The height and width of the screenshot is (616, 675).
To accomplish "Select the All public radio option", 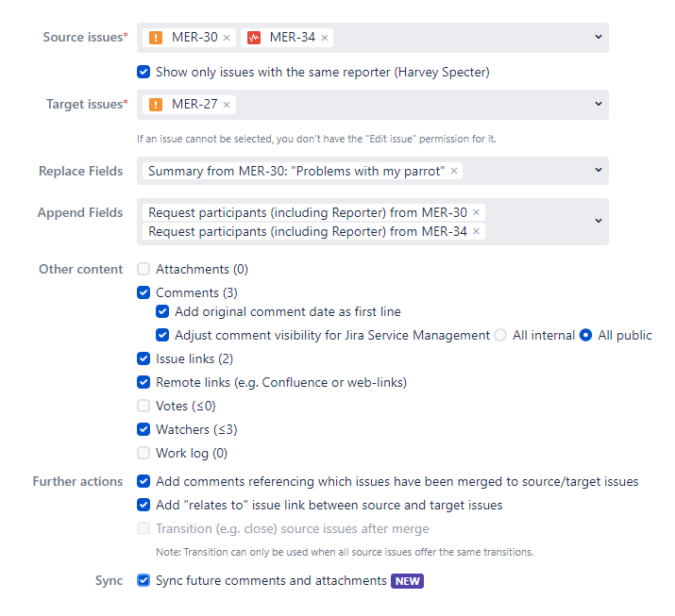I will point(585,335).
